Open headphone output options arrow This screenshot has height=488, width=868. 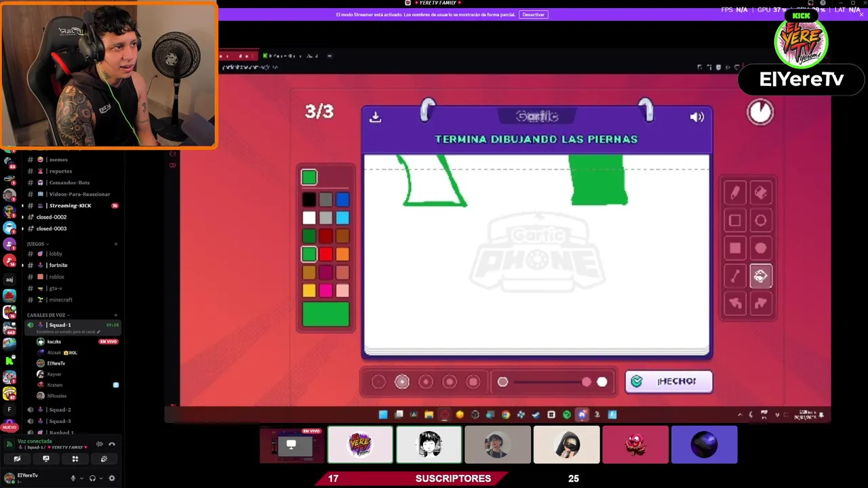click(x=101, y=479)
